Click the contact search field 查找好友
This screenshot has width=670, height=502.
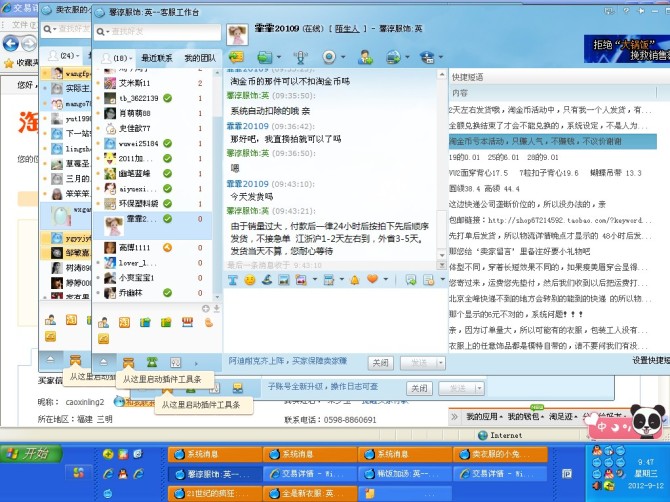coord(158,32)
